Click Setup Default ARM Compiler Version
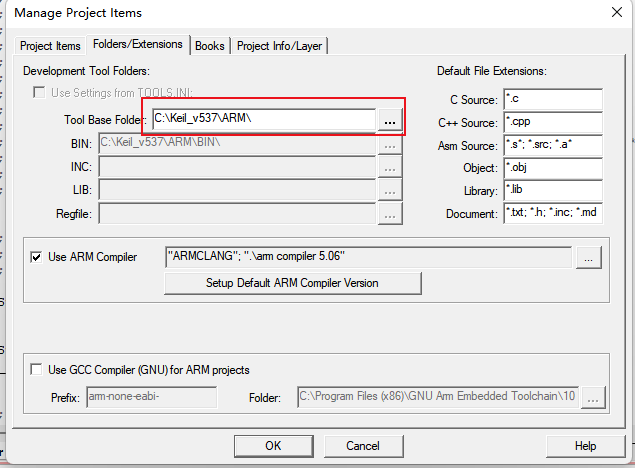Image resolution: width=635 pixels, height=468 pixels. (292, 283)
